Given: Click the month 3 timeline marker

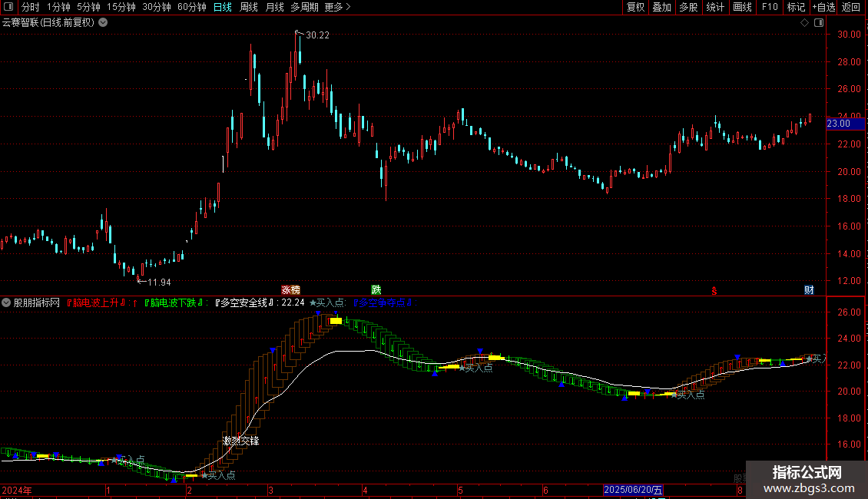Looking at the screenshot, I should 270,490.
